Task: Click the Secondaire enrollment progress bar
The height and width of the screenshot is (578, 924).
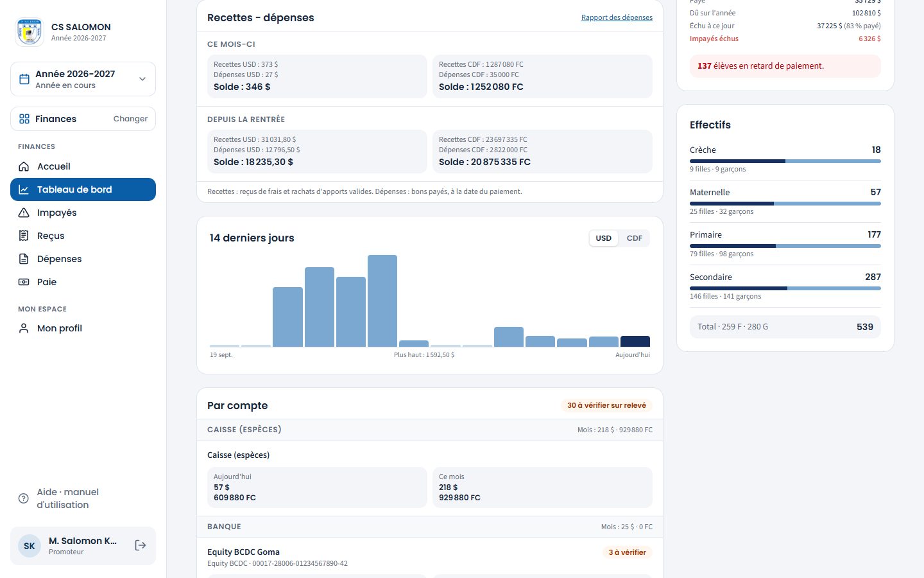Action: click(x=785, y=288)
